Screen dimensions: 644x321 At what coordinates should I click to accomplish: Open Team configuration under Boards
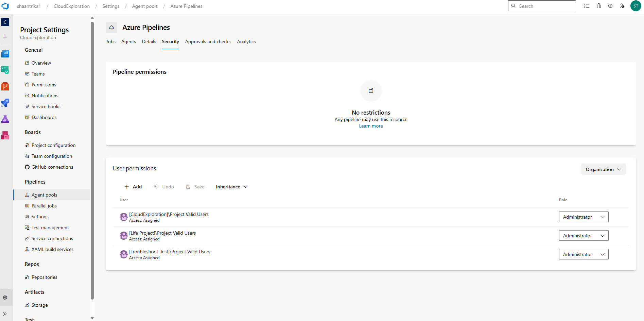pos(52,156)
